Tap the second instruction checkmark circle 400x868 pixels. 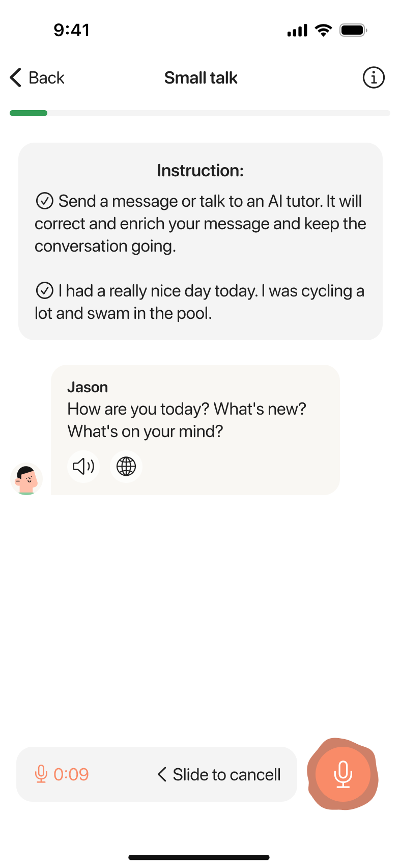click(x=45, y=291)
